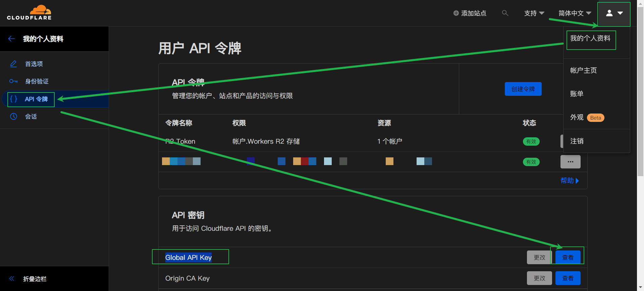Open the user account avatar menu

point(614,13)
